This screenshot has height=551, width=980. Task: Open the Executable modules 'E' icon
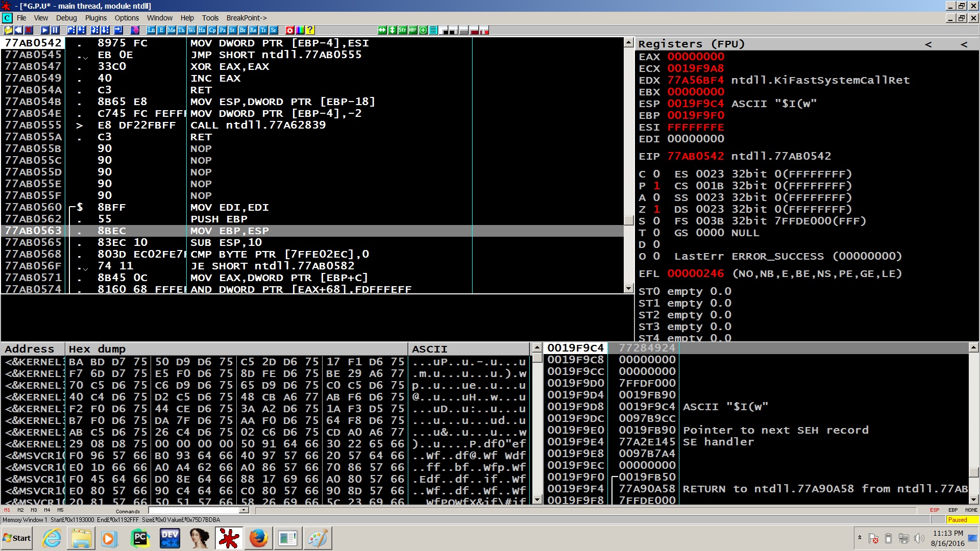click(161, 31)
